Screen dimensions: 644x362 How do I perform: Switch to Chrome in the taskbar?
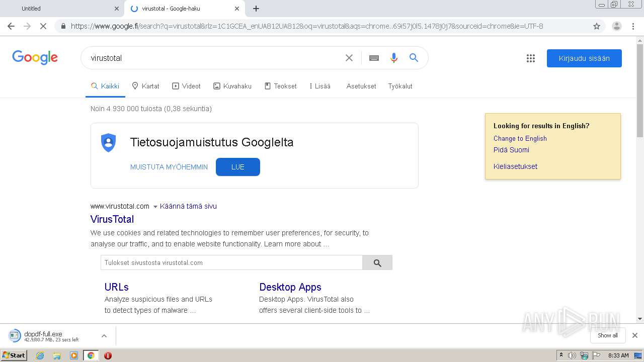pos(91,355)
